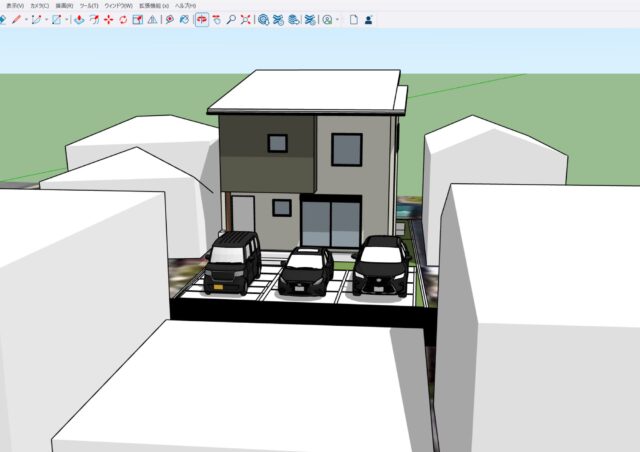Choose the Push/Pull tool
The width and height of the screenshot is (640, 452).
click(79, 19)
